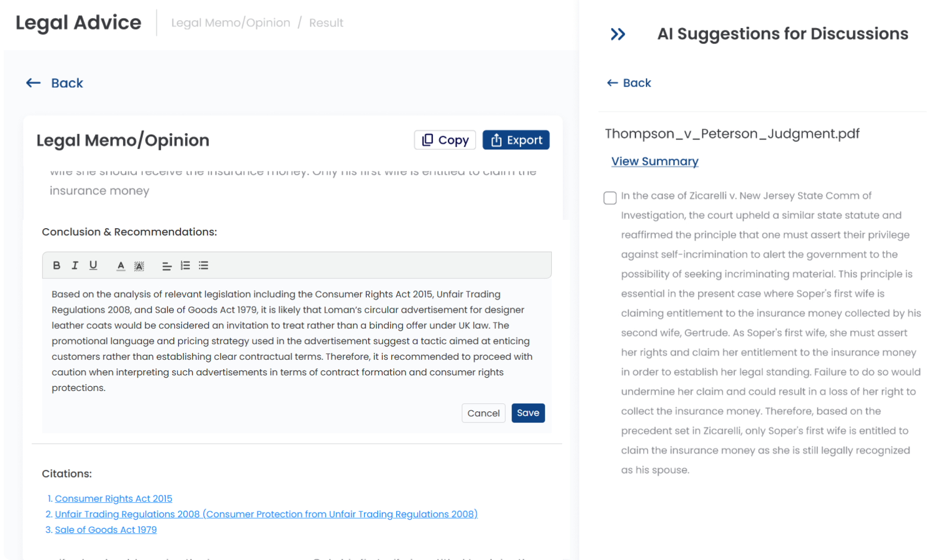Click the Legal Memo/Opinion card heading
The height and width of the screenshot is (560, 944).
click(123, 141)
